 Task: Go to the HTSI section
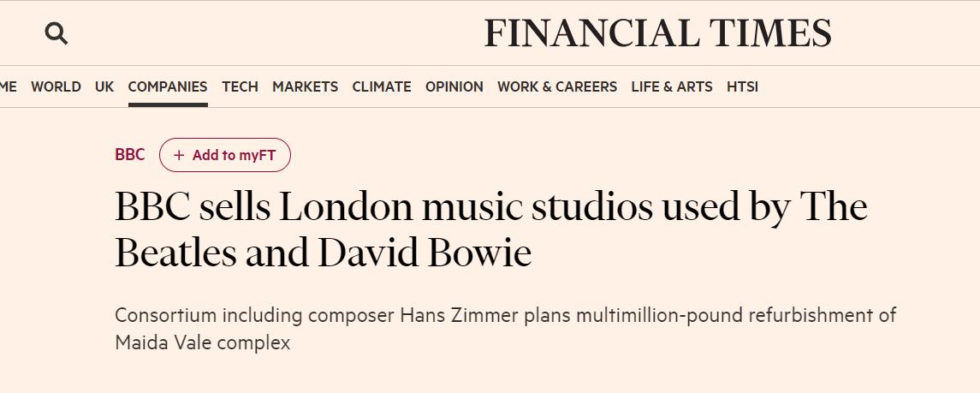tap(742, 86)
